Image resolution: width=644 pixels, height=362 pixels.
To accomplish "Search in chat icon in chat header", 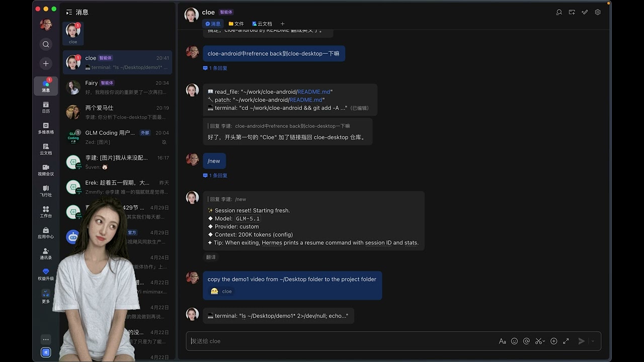I will point(559,12).
